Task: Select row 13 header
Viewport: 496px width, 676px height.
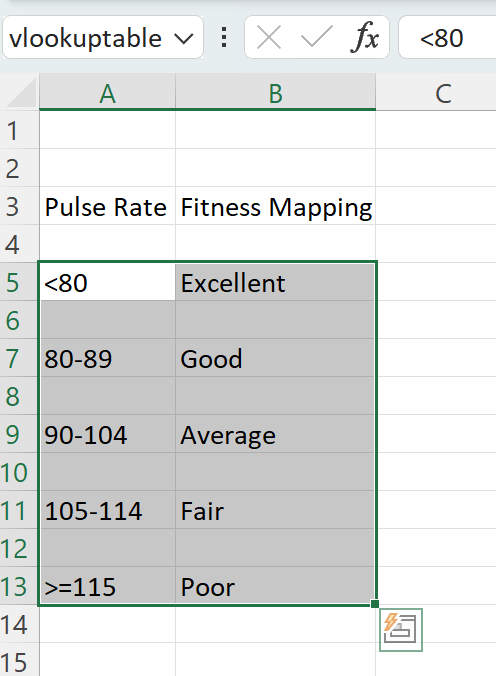Action: pyautogui.click(x=19, y=586)
